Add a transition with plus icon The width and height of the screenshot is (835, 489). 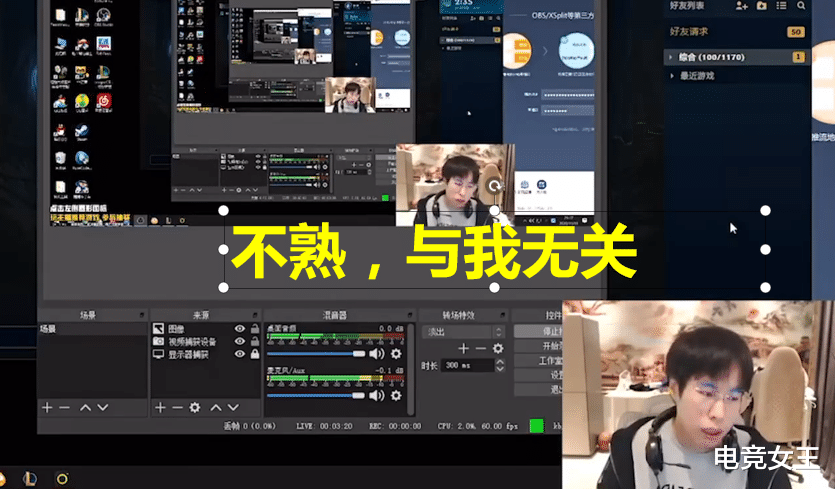click(x=463, y=348)
